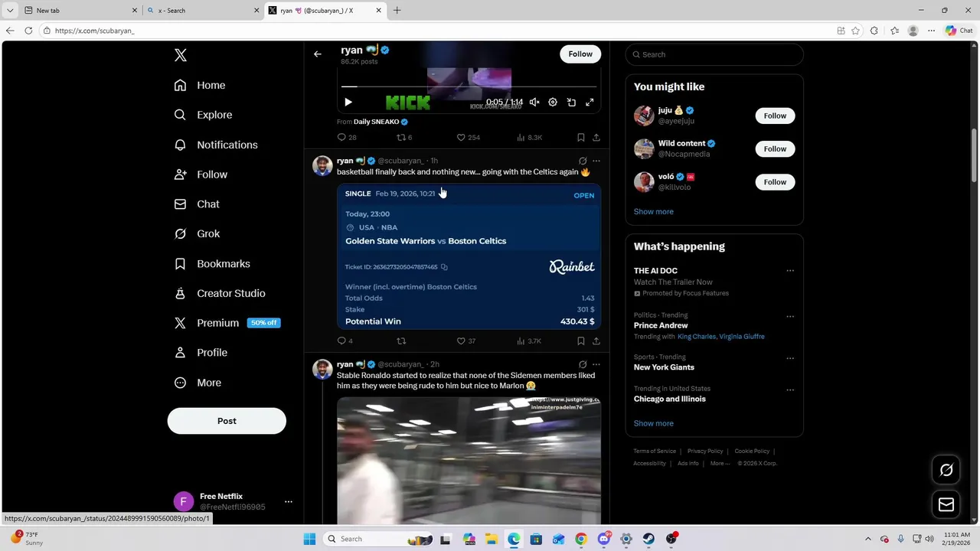The image size is (980, 551).
Task: Open the floating Grok button
Action: coord(946,470)
